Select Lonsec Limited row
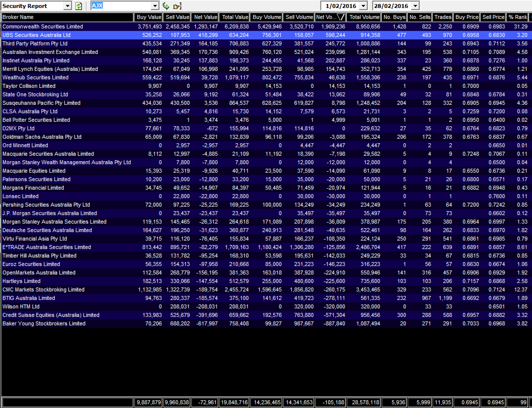 coord(266,196)
